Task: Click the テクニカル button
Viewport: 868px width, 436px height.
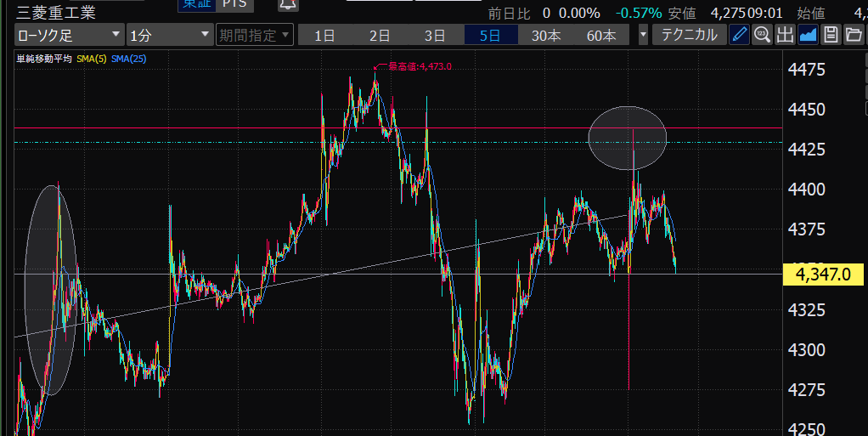Action: (689, 35)
